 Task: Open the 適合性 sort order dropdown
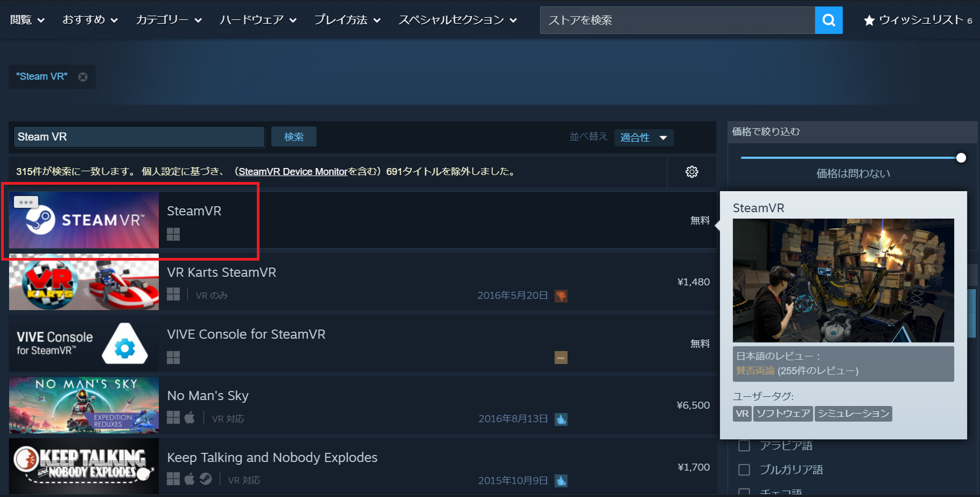643,137
